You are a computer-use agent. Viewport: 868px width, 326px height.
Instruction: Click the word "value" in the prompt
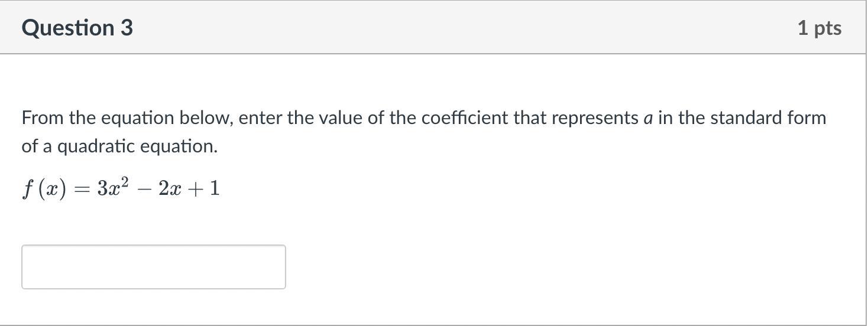click(x=340, y=118)
